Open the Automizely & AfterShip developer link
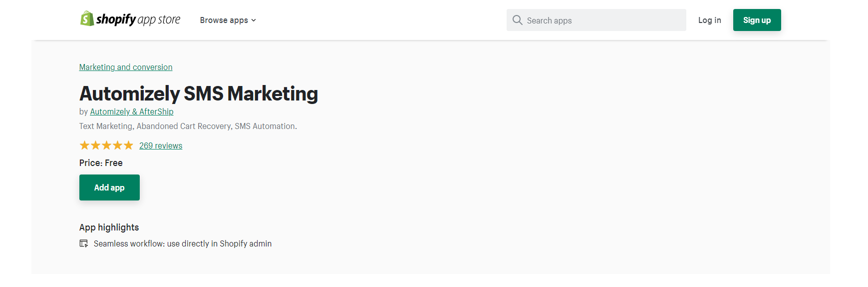Screen dimensions: 868x287 point(132,111)
